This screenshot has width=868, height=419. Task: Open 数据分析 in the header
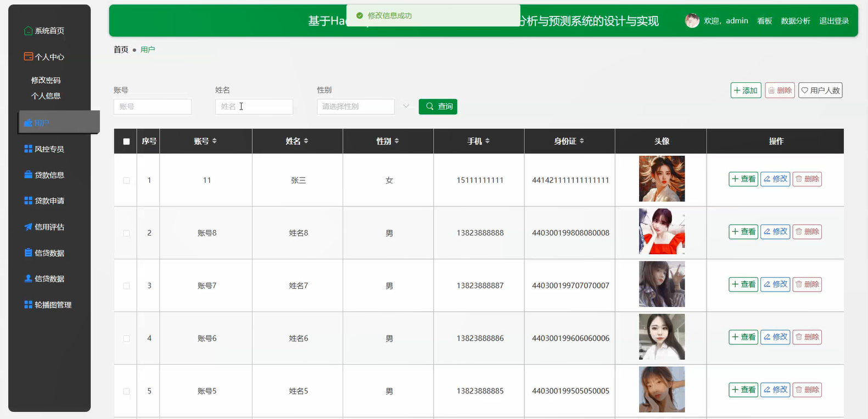pyautogui.click(x=796, y=21)
